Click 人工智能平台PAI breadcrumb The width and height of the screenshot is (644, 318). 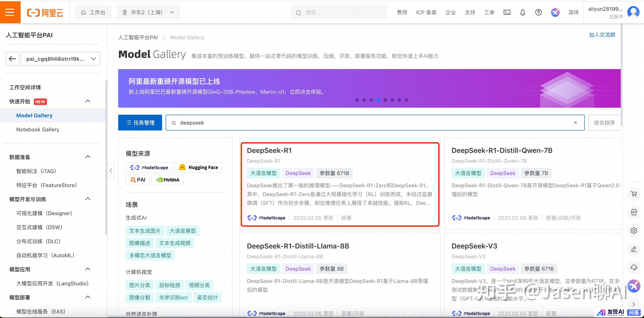click(138, 38)
